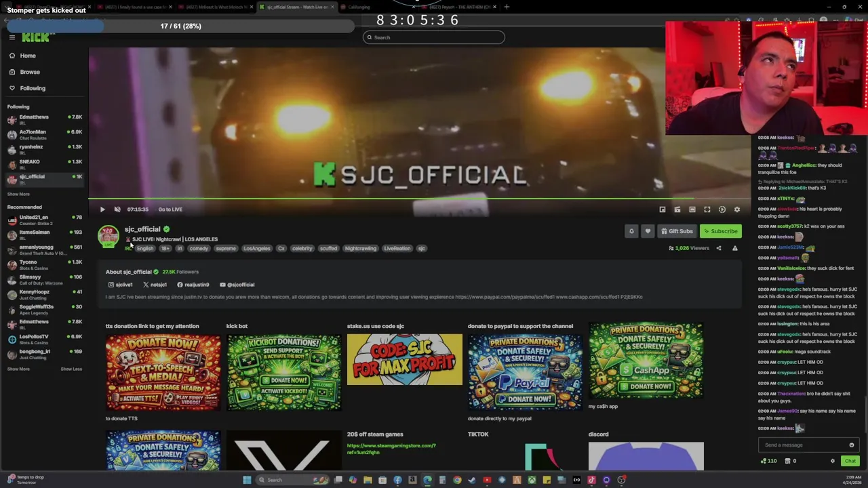Open the PayPal private donations banner

526,373
